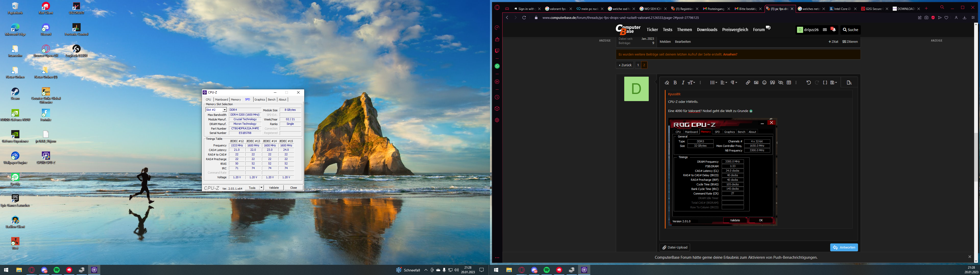Open the Downloads menu on ComputerBase
Image resolution: width=980 pixels, height=275 pixels.
[707, 30]
